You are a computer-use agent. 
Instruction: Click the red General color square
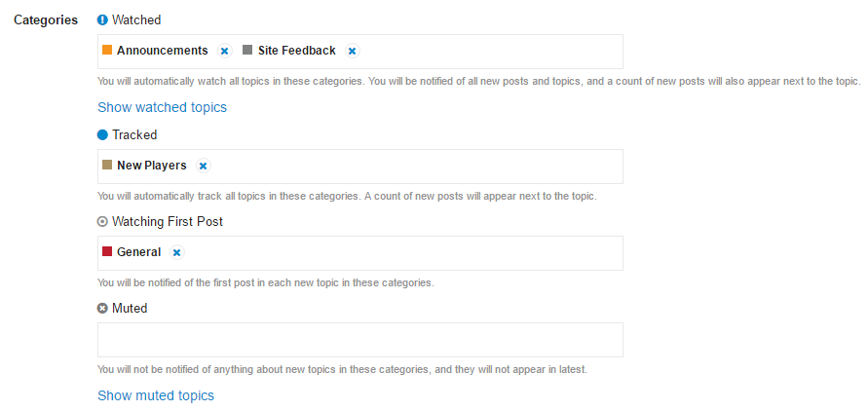click(107, 251)
